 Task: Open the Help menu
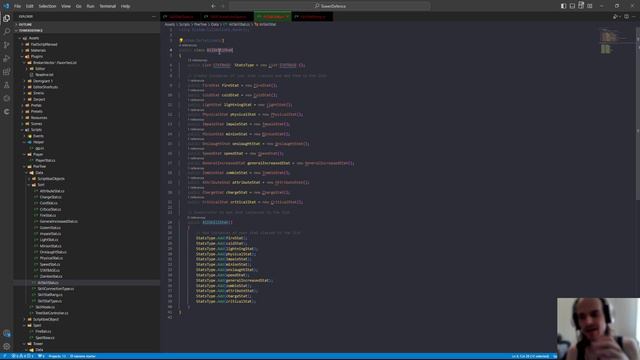125,6
